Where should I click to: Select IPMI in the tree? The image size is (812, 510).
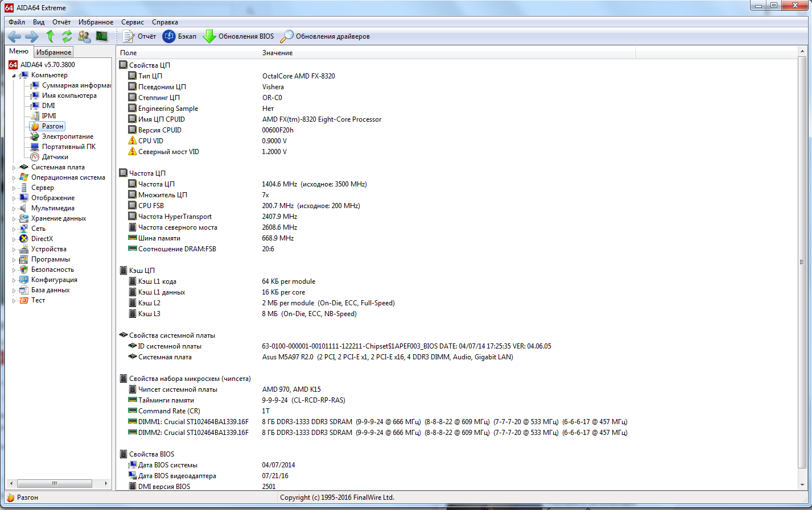point(49,116)
